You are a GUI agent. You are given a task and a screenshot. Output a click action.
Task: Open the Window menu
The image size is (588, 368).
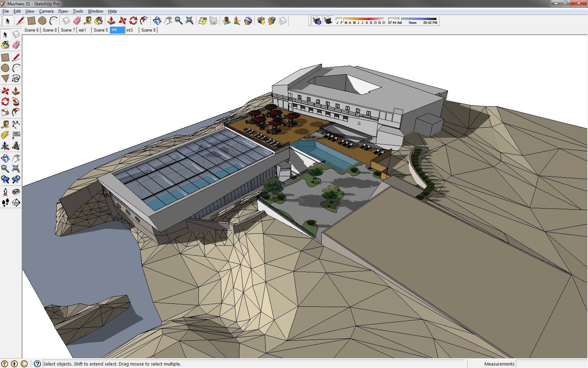[95, 11]
